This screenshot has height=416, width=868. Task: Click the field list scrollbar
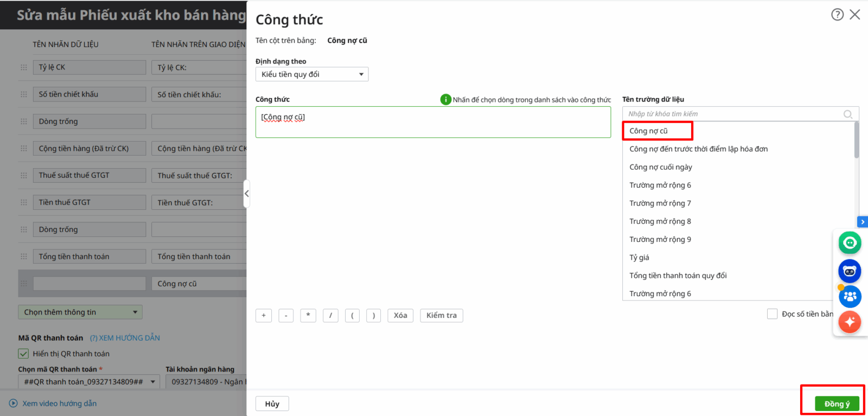(x=857, y=140)
